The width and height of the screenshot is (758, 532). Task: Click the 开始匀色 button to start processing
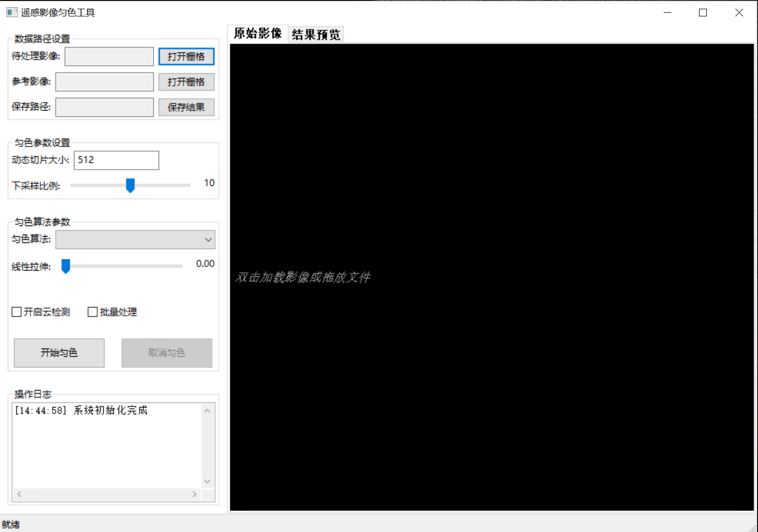[x=58, y=353]
